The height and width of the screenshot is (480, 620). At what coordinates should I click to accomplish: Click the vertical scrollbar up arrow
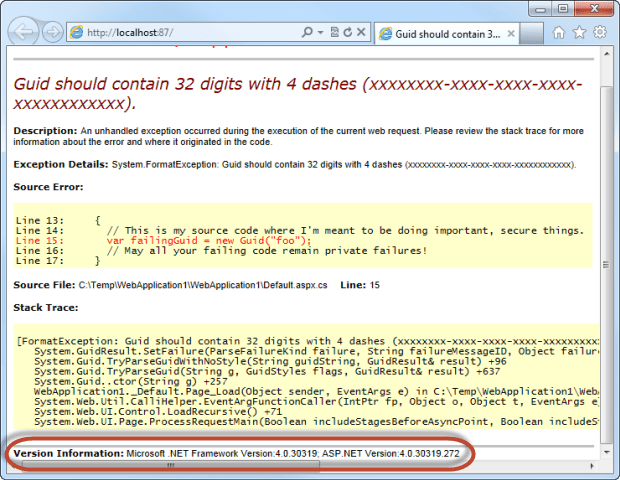pos(607,53)
